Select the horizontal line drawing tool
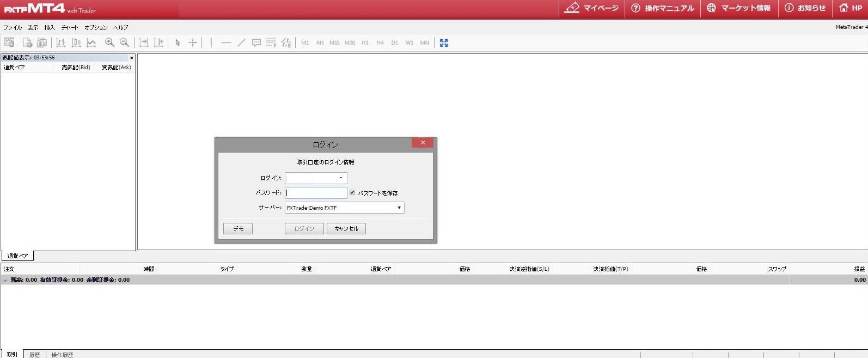 [226, 43]
